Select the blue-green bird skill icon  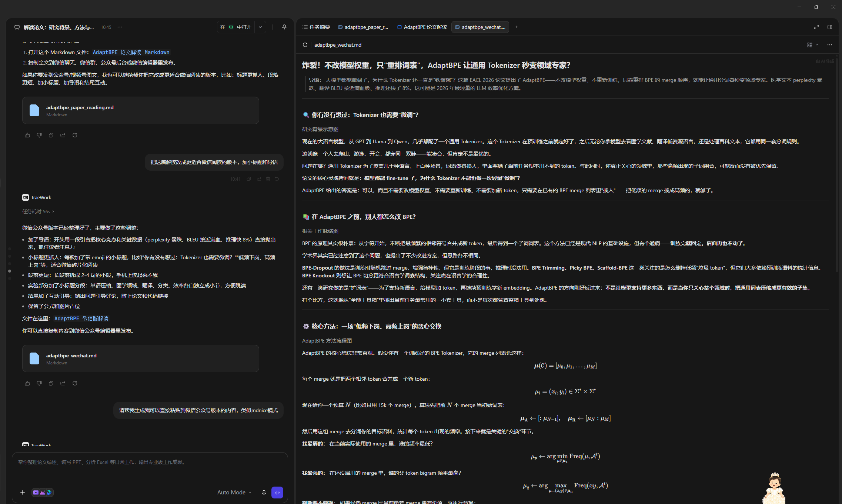(x=49, y=493)
